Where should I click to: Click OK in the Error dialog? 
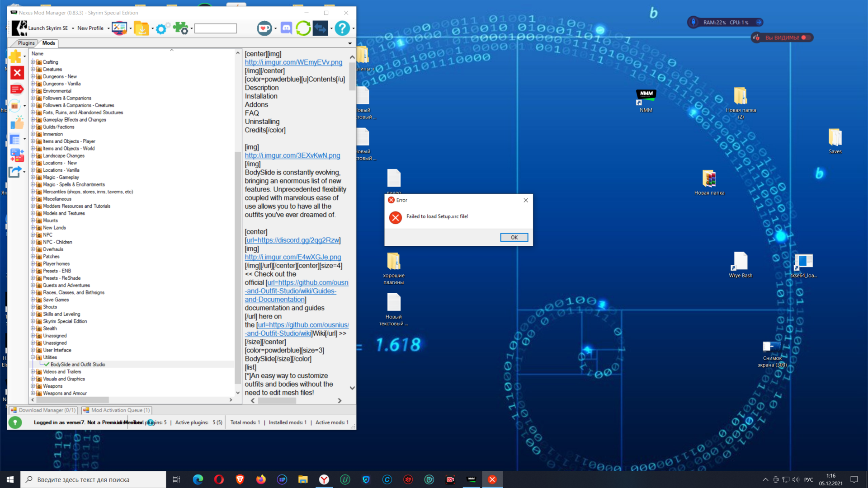514,237
